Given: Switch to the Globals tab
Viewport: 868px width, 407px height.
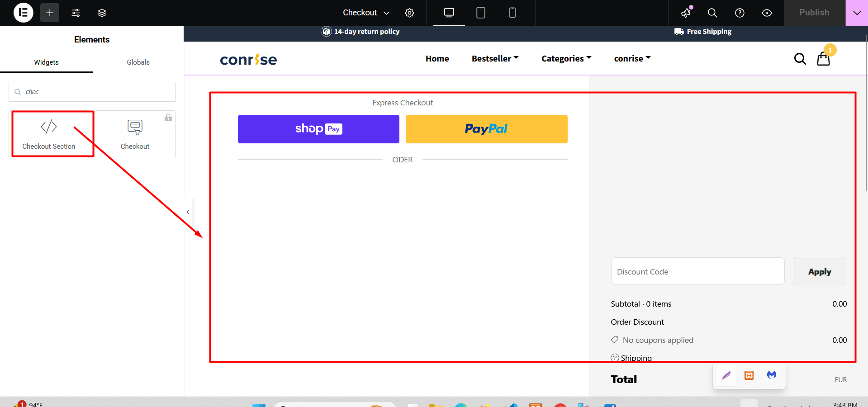Looking at the screenshot, I should 138,62.
